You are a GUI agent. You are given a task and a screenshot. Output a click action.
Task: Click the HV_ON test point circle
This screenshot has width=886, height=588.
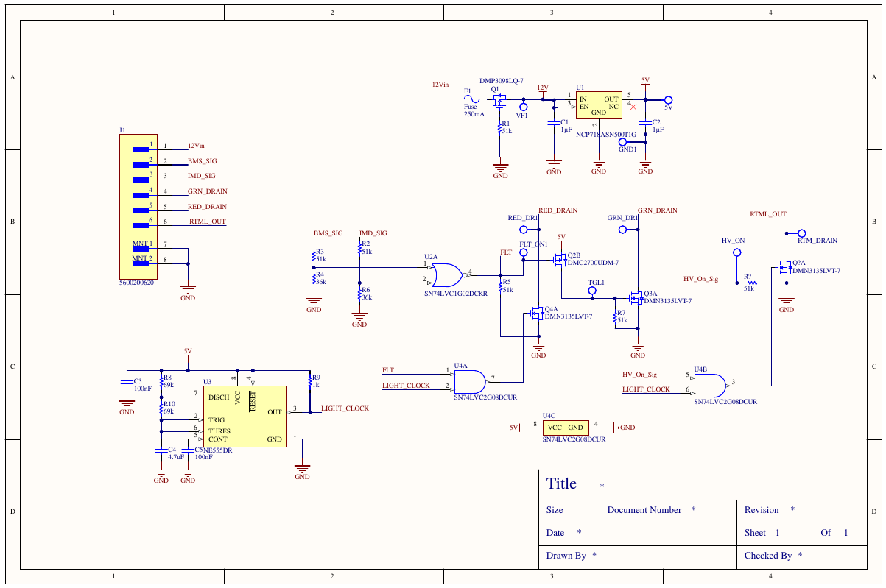736,252
